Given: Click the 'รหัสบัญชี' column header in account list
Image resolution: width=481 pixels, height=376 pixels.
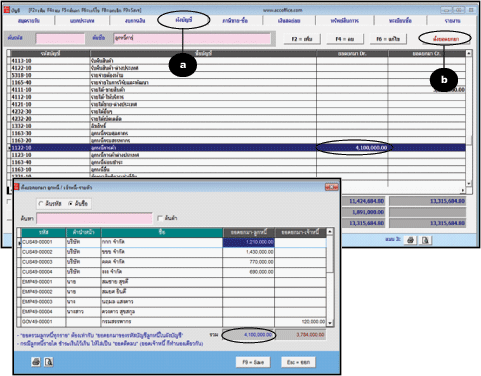Looking at the screenshot, I should tap(50, 53).
